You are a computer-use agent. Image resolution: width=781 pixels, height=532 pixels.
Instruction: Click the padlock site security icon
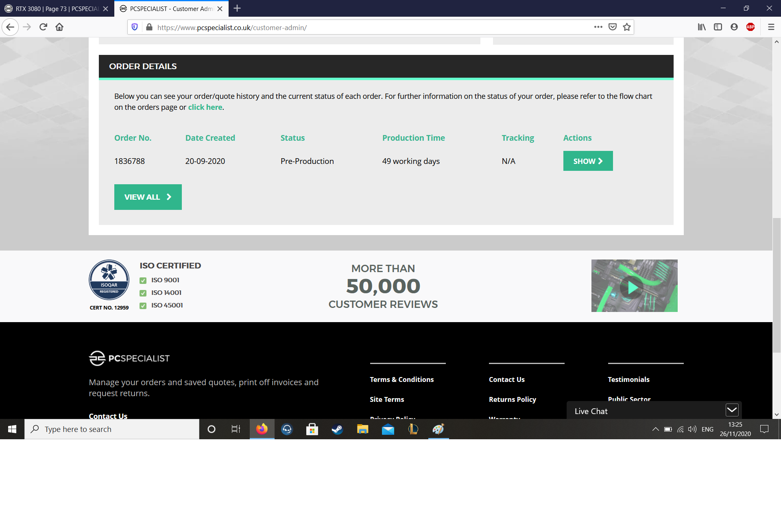click(x=149, y=27)
